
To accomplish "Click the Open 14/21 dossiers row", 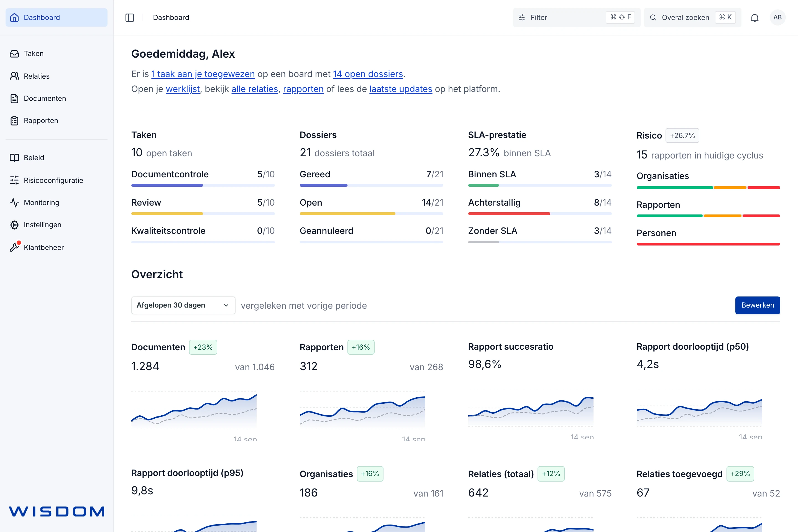I will pos(371,206).
